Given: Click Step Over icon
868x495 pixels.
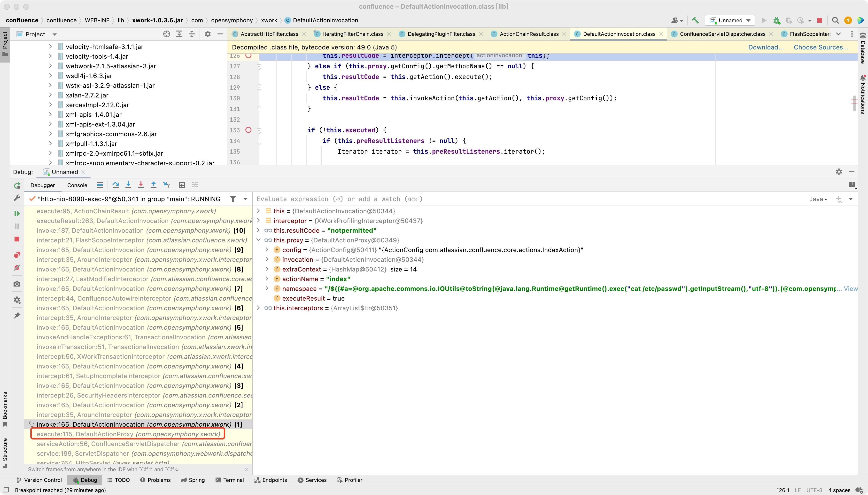Looking at the screenshot, I should (x=116, y=185).
